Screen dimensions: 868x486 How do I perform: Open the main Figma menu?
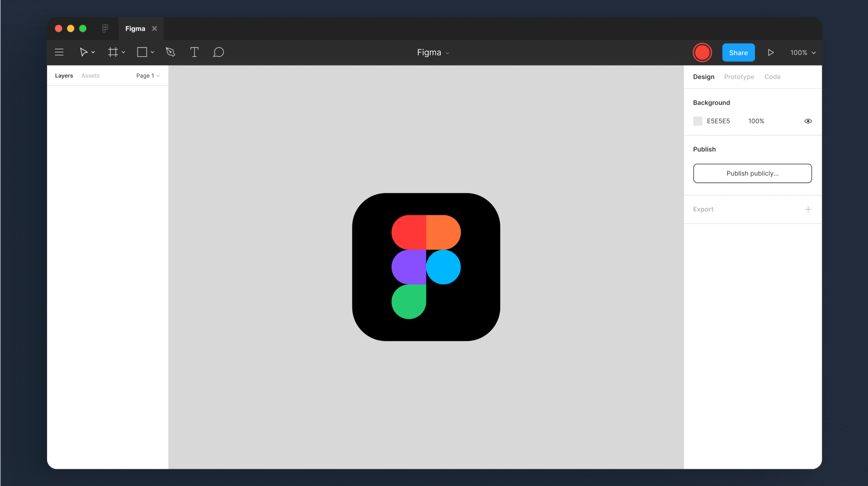click(x=59, y=52)
